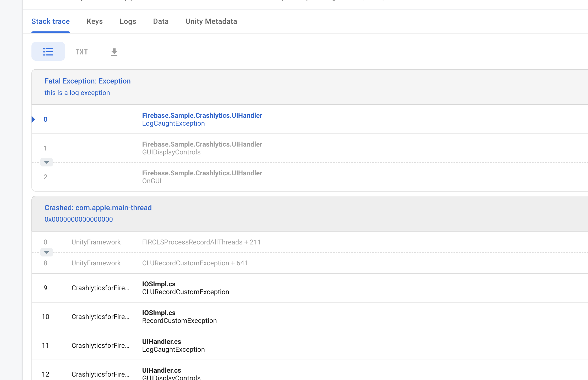Viewport: 588px width, 380px height.
Task: Click frame 11 UIHandler.cs LogCaughtException
Action: 173,345
